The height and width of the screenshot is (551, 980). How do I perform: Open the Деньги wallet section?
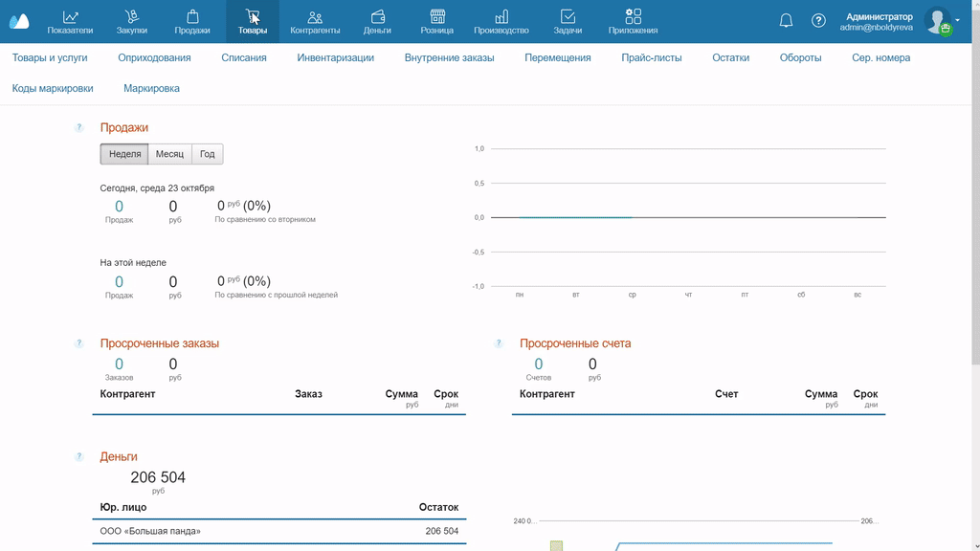click(x=377, y=21)
